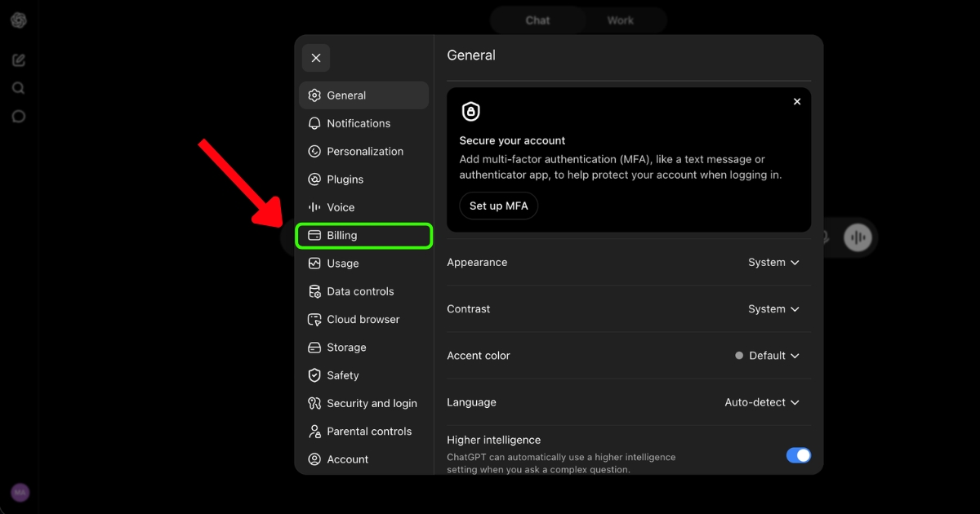980x514 pixels.
Task: Click the Secure your account heading
Action: click(x=512, y=140)
